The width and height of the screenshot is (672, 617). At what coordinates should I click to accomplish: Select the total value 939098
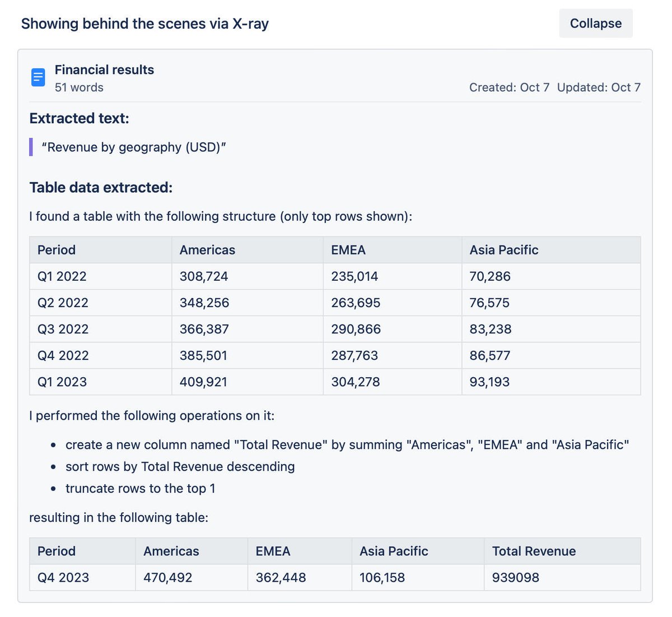515,577
